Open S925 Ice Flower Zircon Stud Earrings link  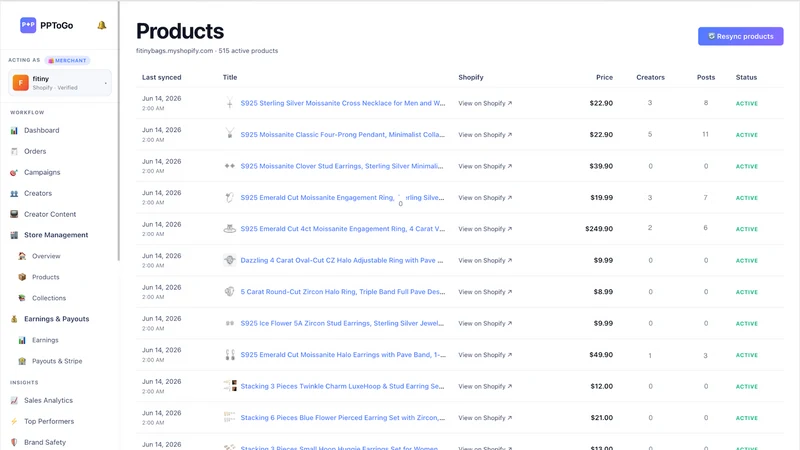click(x=342, y=323)
